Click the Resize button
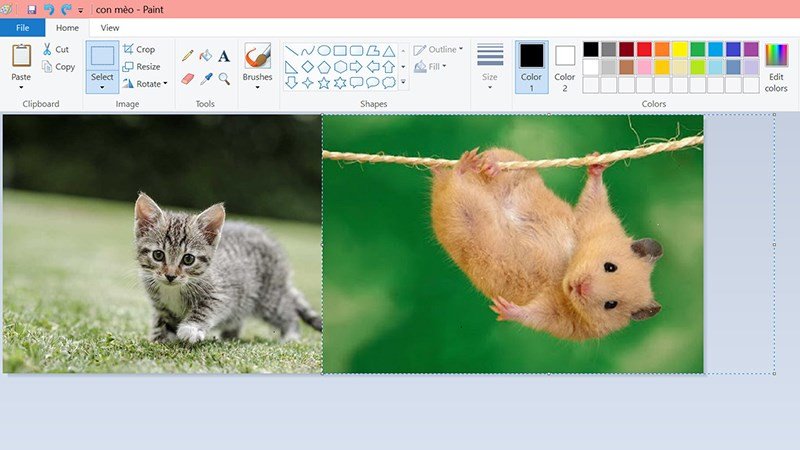The height and width of the screenshot is (450, 800). pos(141,67)
